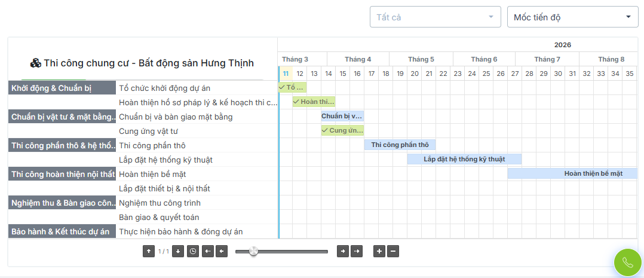Click the 'Tháng 5' month header
The height and width of the screenshot is (278, 644).
[x=421, y=59]
